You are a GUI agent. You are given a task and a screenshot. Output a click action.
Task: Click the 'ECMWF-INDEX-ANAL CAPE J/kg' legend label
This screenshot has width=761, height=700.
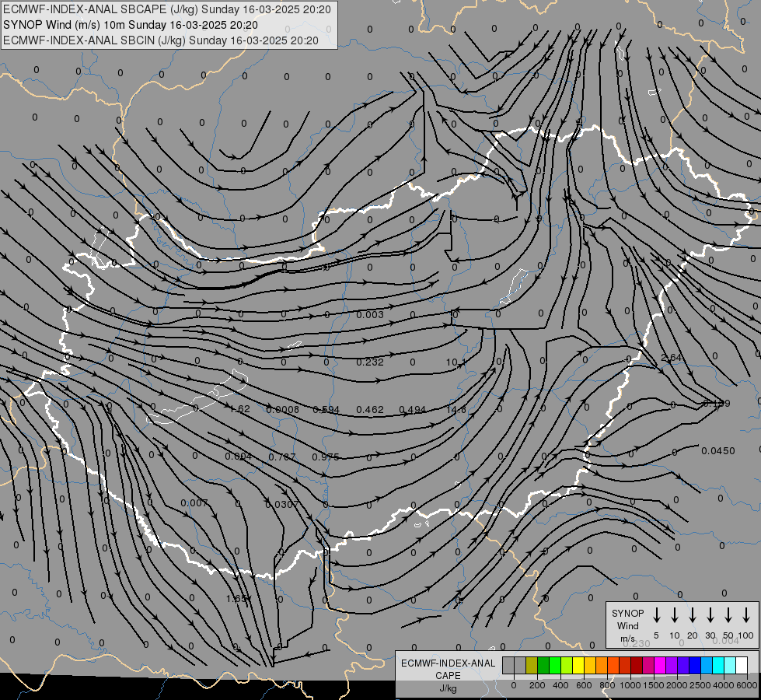(448, 675)
